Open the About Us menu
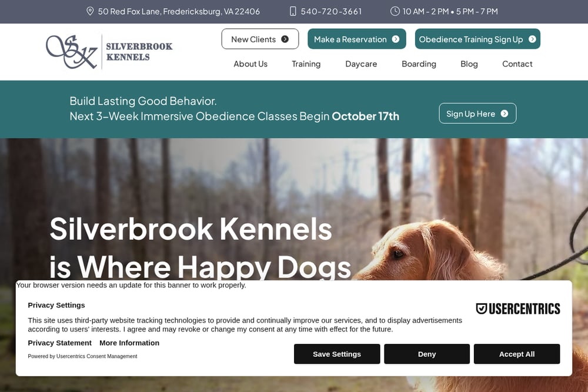 click(x=250, y=63)
